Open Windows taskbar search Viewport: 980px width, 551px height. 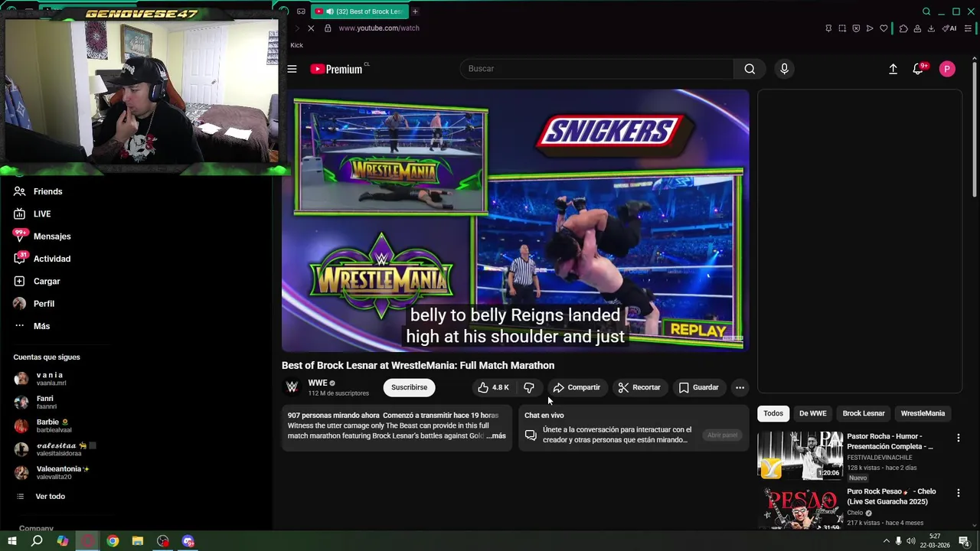click(36, 541)
